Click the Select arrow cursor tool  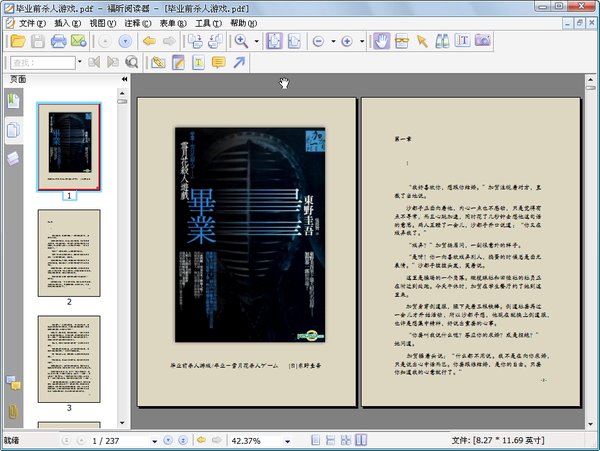[421, 41]
